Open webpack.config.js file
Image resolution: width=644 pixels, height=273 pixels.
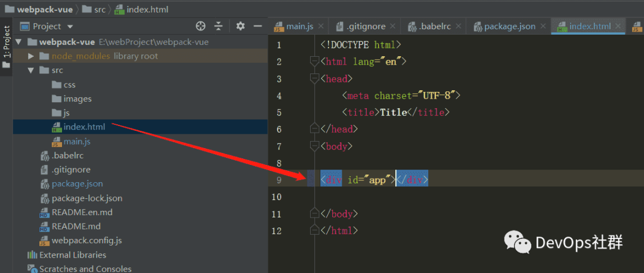(x=81, y=241)
